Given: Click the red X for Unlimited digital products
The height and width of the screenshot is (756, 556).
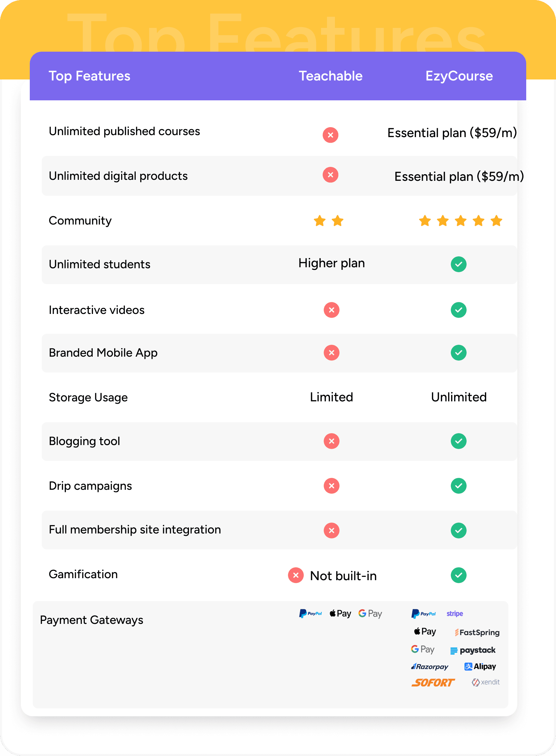Looking at the screenshot, I should click(x=330, y=175).
